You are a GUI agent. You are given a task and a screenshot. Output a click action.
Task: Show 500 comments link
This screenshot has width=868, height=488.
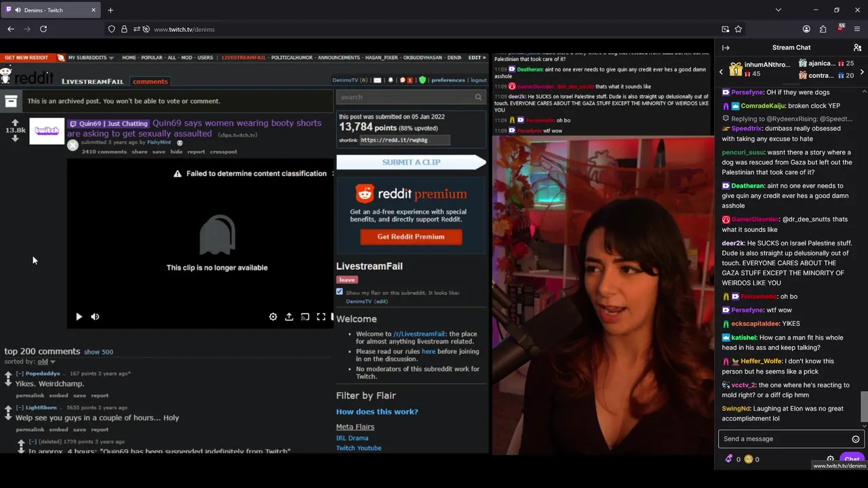coord(98,352)
